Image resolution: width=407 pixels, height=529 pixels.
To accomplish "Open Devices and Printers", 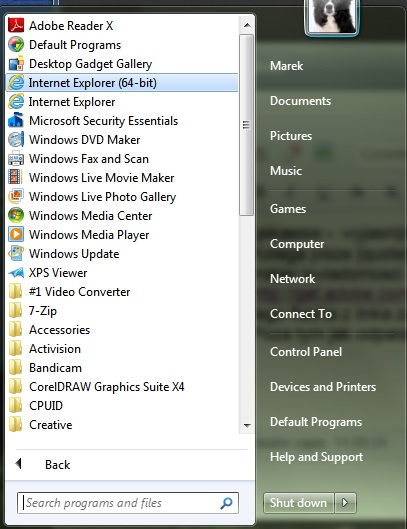I will [323, 387].
